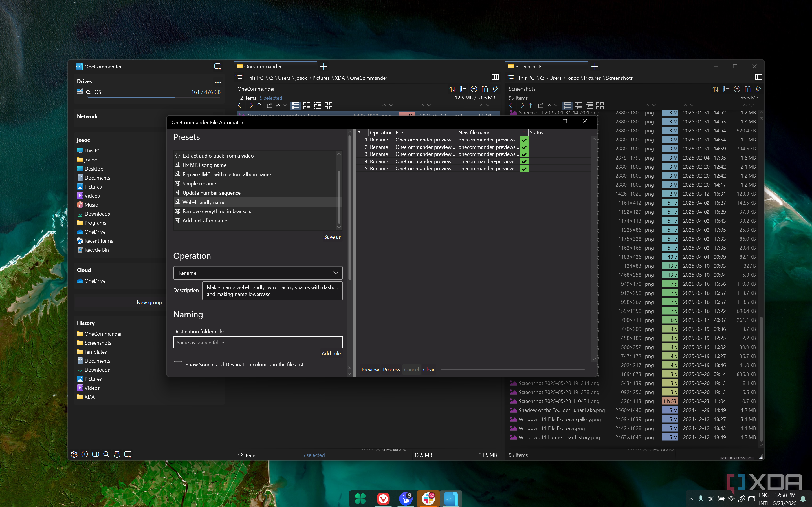Click the paste clipboard icon in OneCommander pane
812x507 pixels.
pos(485,89)
